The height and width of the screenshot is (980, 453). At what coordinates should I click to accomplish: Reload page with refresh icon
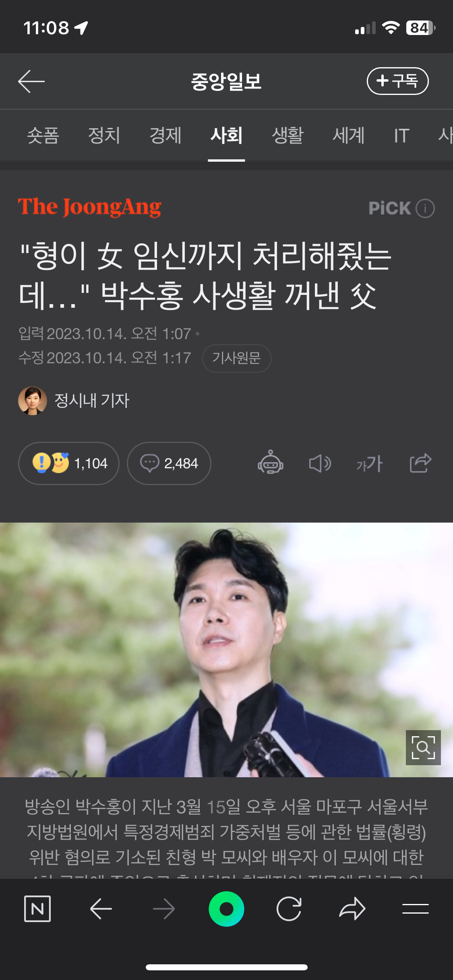[289, 909]
